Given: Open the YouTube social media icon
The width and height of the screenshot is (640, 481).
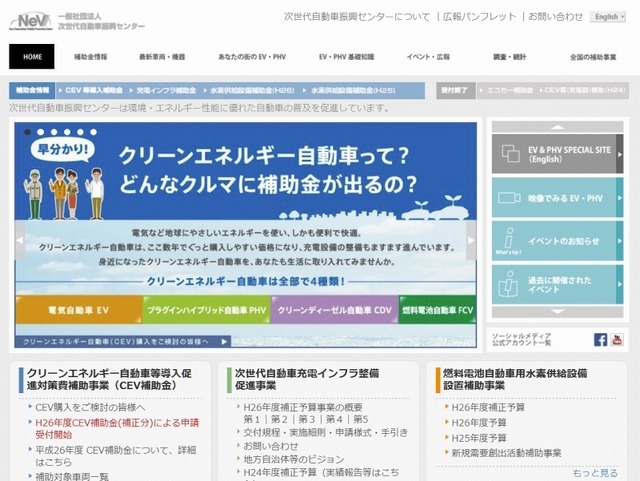Looking at the screenshot, I should click(617, 340).
